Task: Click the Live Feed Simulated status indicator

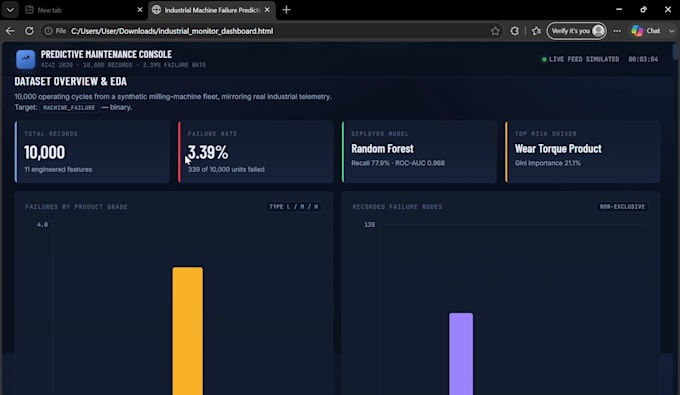Action: (580, 59)
